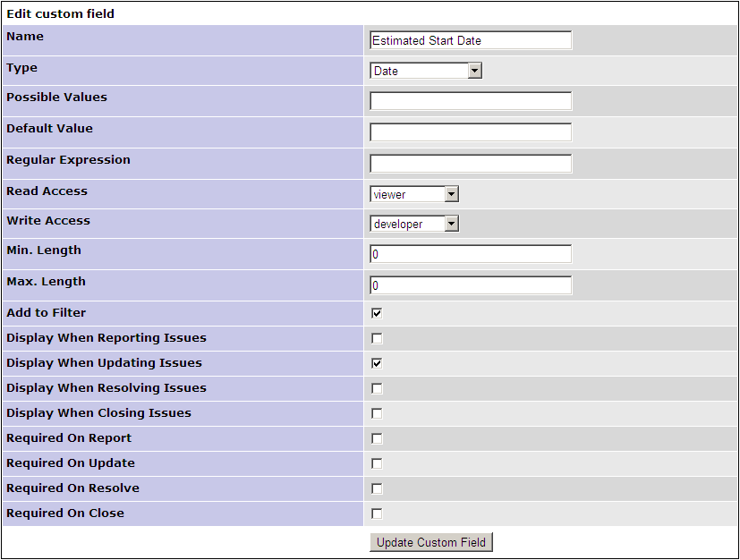
Task: Tick Display When Resolving Issues checkbox
Action: (377, 388)
